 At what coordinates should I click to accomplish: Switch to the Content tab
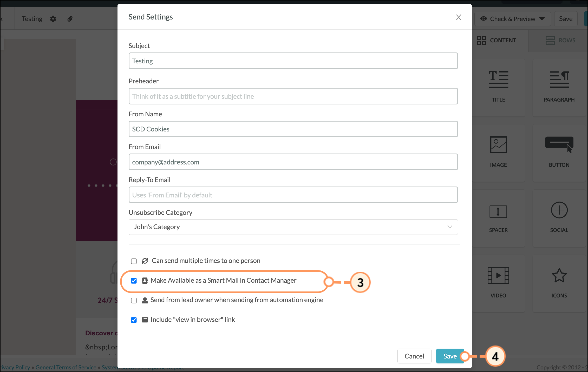click(496, 41)
